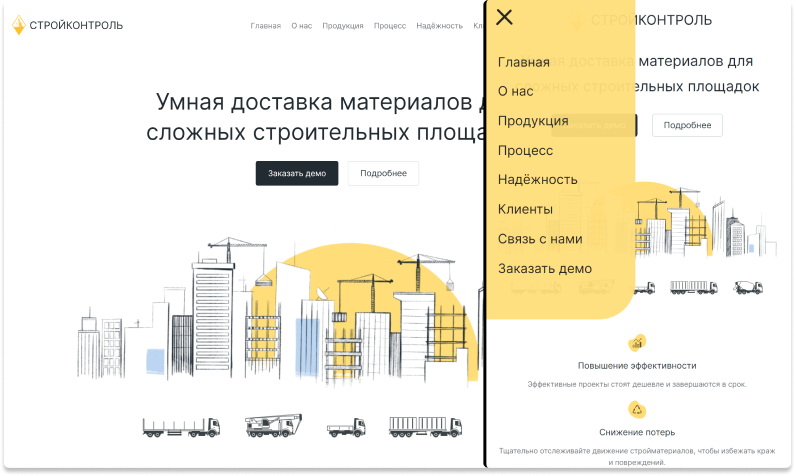Click the flatbed semi-trailer truck icon, desktop view
Screen dimensions: 796x476
pos(182,427)
